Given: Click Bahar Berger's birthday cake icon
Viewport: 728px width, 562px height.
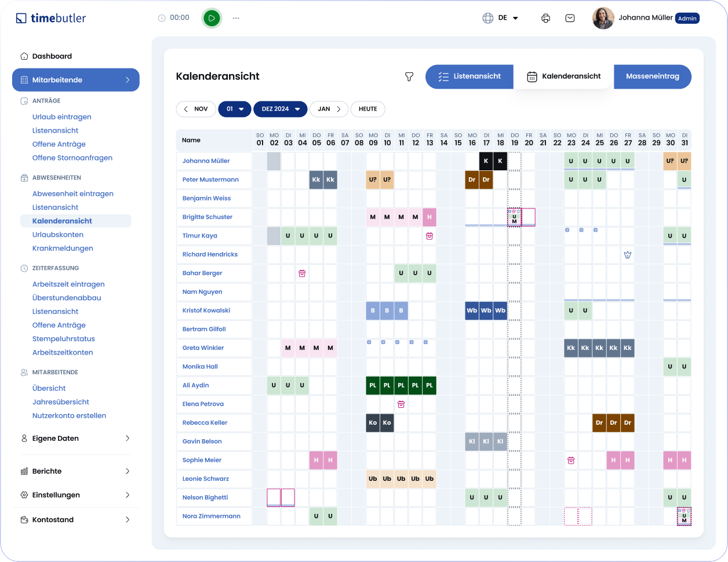Looking at the screenshot, I should click(302, 273).
